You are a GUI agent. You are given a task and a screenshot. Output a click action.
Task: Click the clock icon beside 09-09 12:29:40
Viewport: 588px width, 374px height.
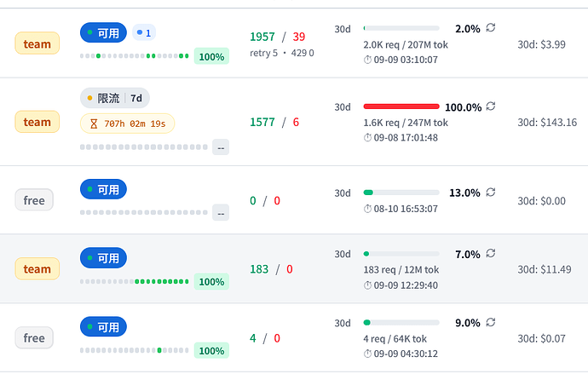click(x=367, y=285)
